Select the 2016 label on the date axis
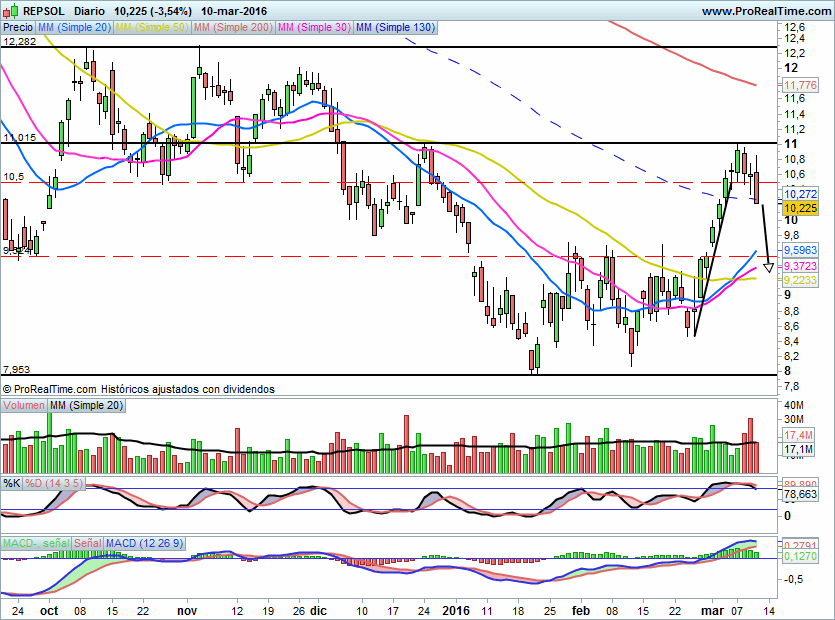 456,610
